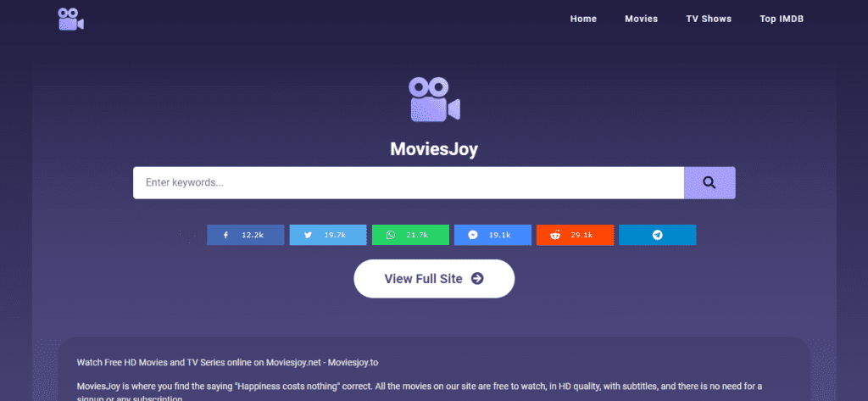Click the 'Happiness costs nothing' paragraph
The image size is (868, 401).
[x=420, y=393]
